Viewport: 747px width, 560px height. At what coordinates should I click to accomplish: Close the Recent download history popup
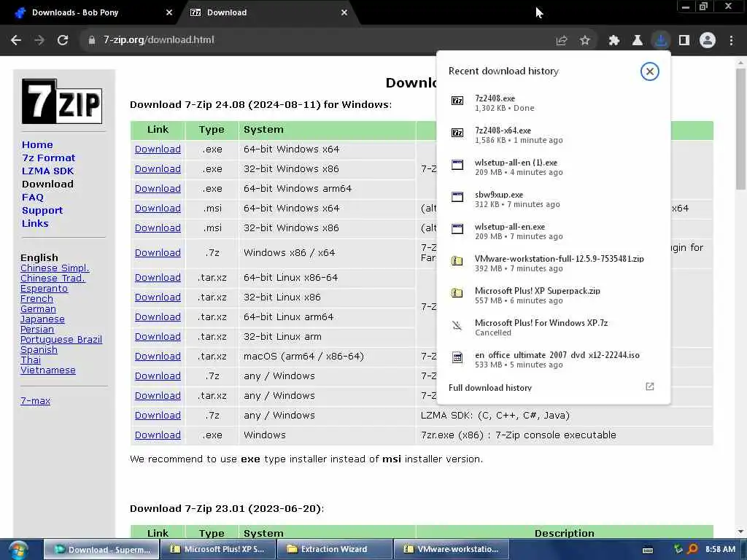tap(649, 71)
